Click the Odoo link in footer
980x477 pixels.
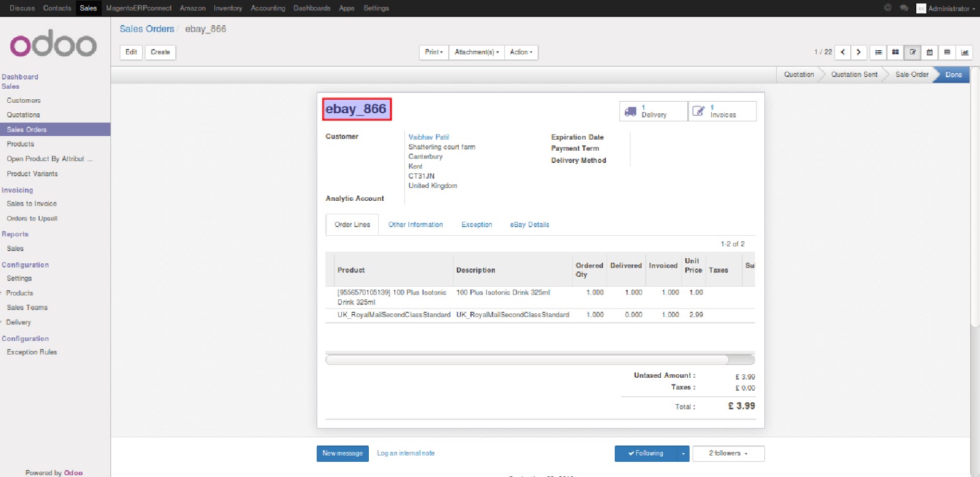73,473
